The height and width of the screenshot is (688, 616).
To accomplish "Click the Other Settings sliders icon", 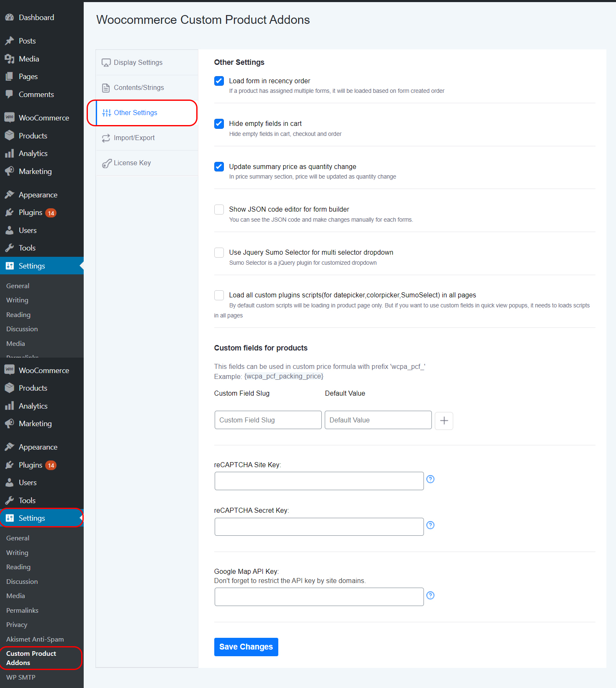I will 107,113.
